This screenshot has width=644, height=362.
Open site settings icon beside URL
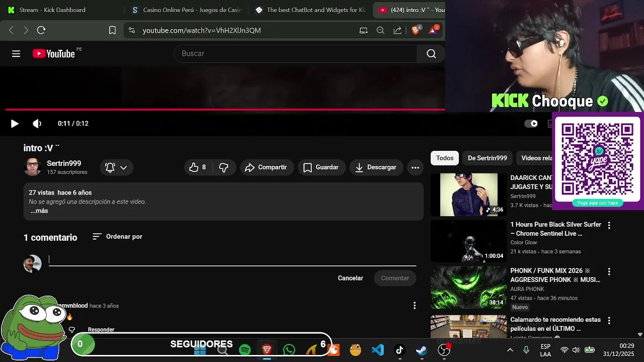[x=132, y=30]
